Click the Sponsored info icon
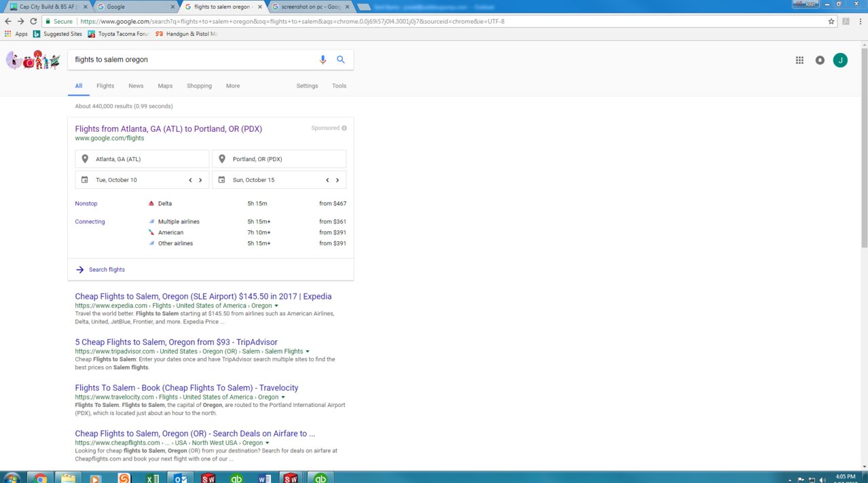This screenshot has height=483, width=868. (344, 128)
